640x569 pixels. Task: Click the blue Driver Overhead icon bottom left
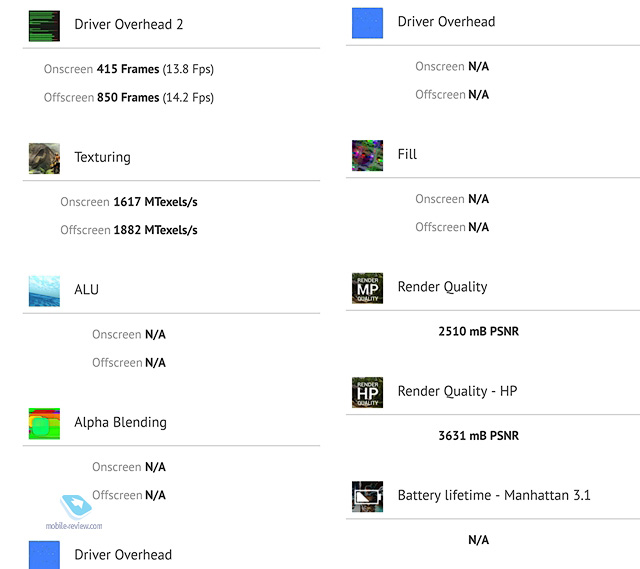pyautogui.click(x=44, y=555)
